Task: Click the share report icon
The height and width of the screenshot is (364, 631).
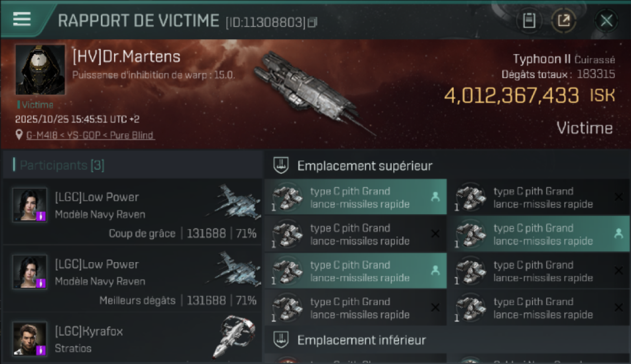Action: tap(564, 20)
